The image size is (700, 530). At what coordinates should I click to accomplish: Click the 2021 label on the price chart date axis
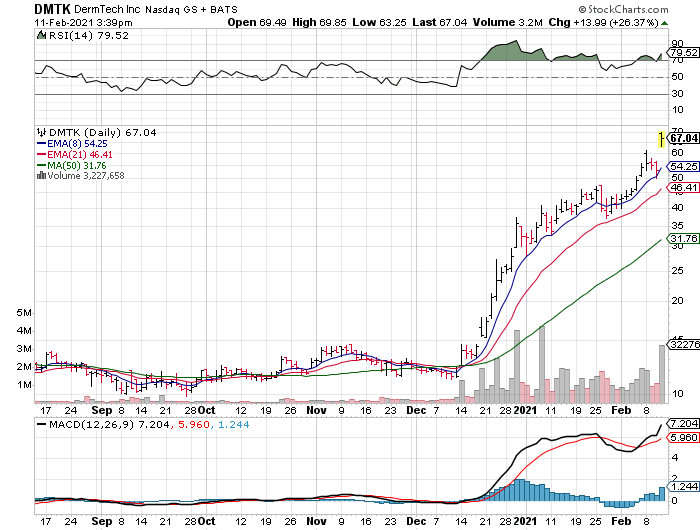coord(525,410)
